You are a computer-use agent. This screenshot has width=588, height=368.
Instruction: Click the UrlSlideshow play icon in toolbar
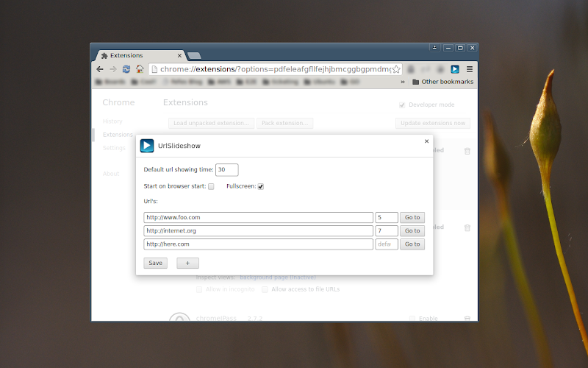(455, 69)
